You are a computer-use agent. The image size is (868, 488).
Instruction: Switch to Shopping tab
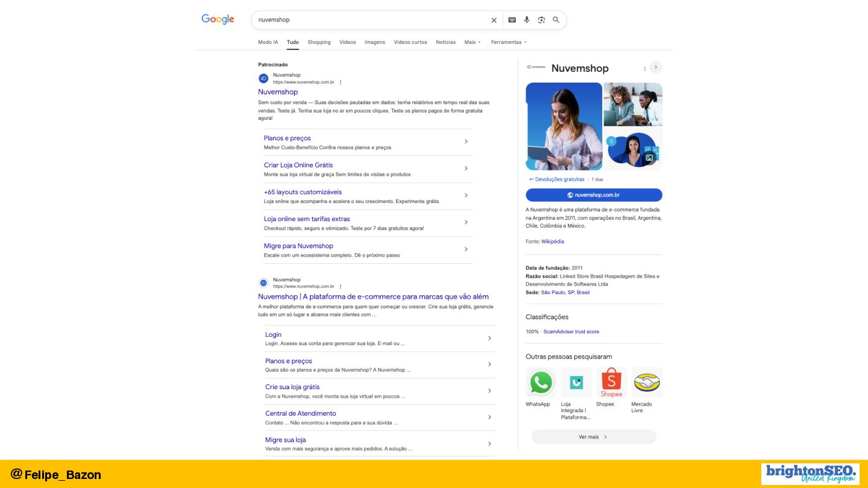[319, 42]
